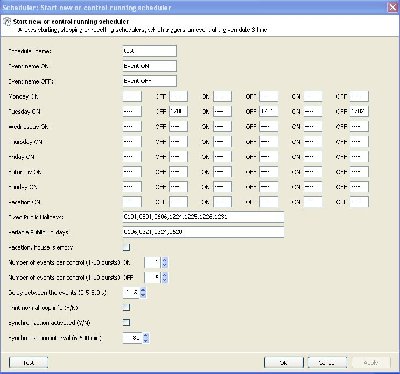Click the Monday second ON time field
The height and width of the screenshot is (374, 400).
pos(222,96)
